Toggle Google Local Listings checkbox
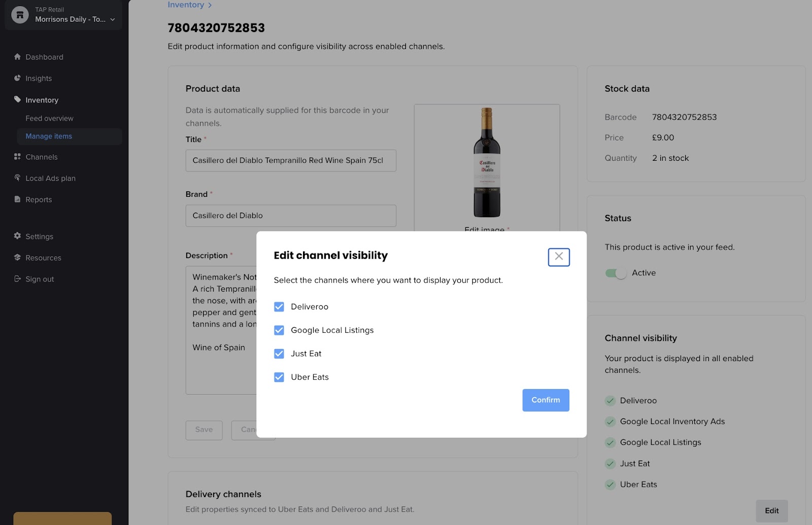This screenshot has height=525, width=812. point(279,330)
